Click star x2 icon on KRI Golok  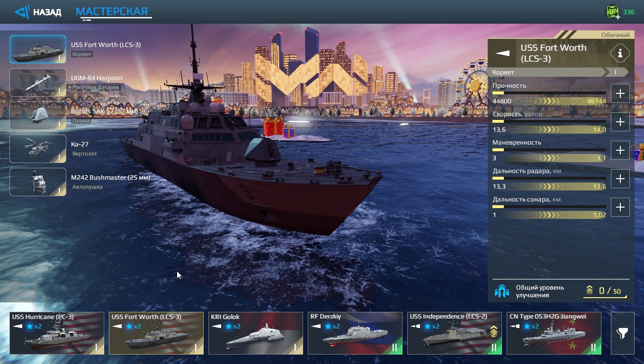(x=233, y=327)
